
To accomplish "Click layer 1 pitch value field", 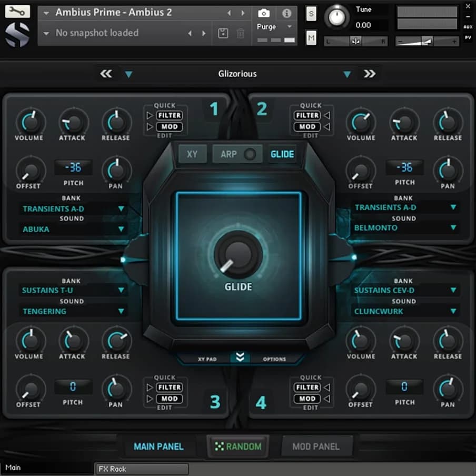I will coord(73,168).
